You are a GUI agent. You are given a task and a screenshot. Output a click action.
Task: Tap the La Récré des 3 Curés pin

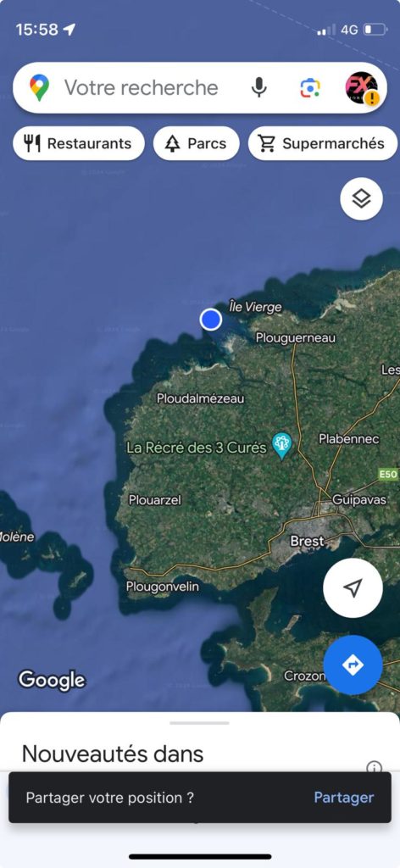[282, 445]
